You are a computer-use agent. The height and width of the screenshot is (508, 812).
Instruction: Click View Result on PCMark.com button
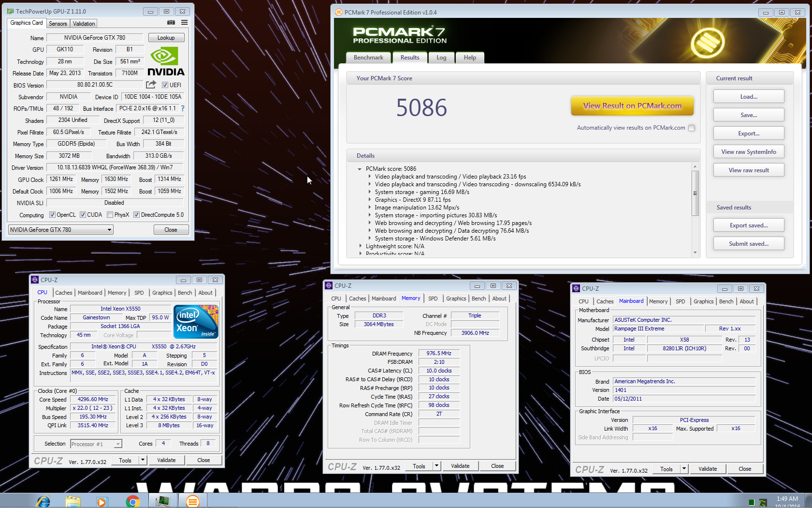click(x=632, y=106)
